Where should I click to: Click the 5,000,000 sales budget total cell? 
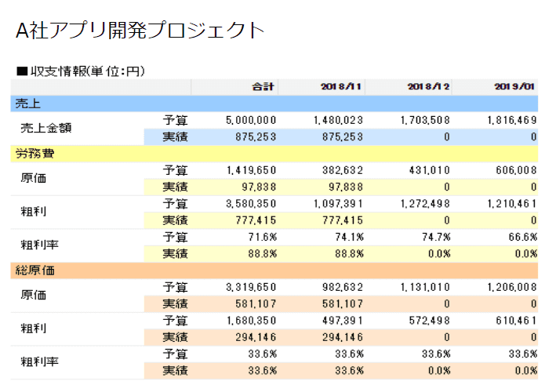(250, 121)
